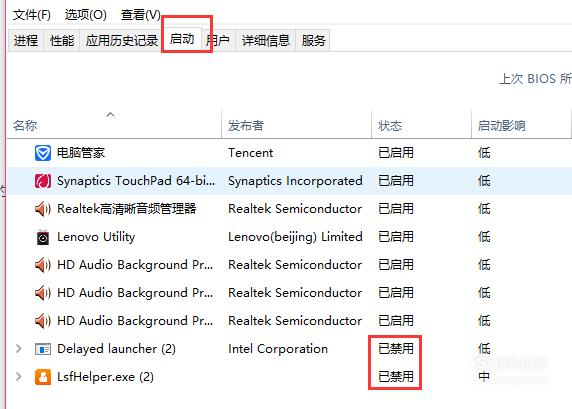Switch to the 详细信息 tab

(x=266, y=40)
